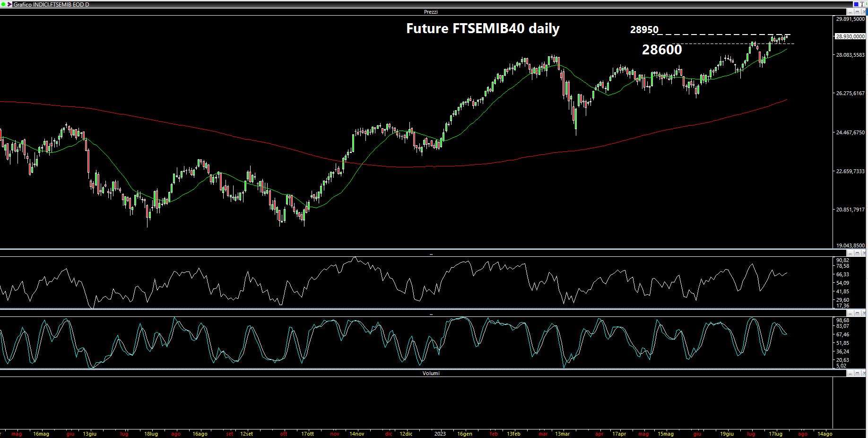Viewport: 868px width, 438px height.
Task: Maximize the Prezzi price panel
Action: coord(857,12)
